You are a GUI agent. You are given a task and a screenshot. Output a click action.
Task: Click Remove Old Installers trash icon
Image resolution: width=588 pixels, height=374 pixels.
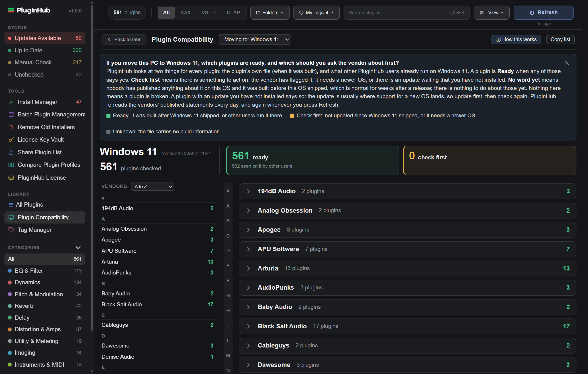pyautogui.click(x=11, y=127)
